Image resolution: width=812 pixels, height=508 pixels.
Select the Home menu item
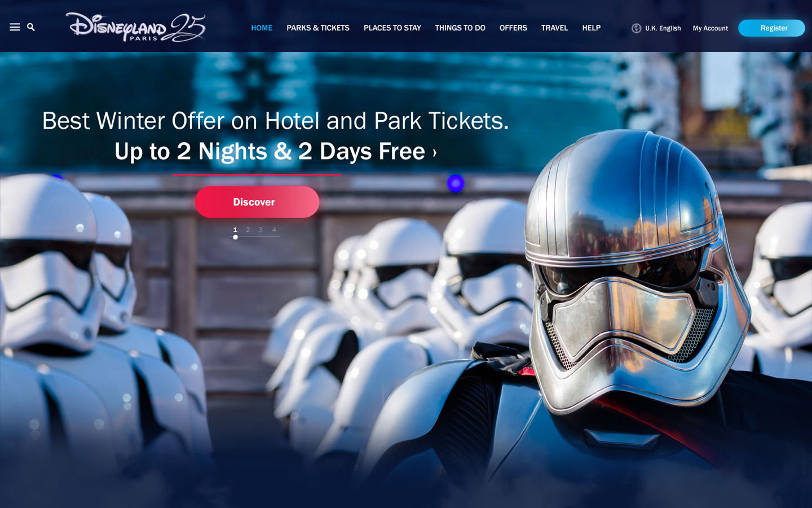pos(262,28)
